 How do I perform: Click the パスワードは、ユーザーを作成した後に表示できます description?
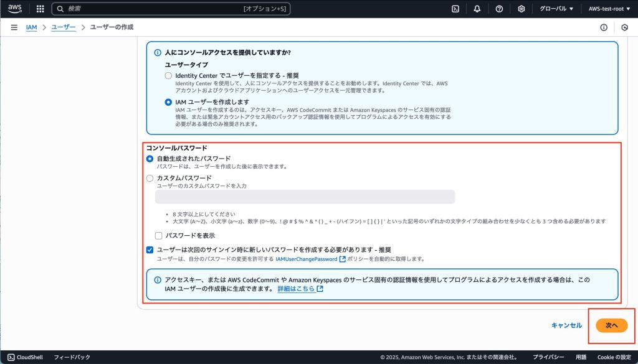pyautogui.click(x=222, y=166)
